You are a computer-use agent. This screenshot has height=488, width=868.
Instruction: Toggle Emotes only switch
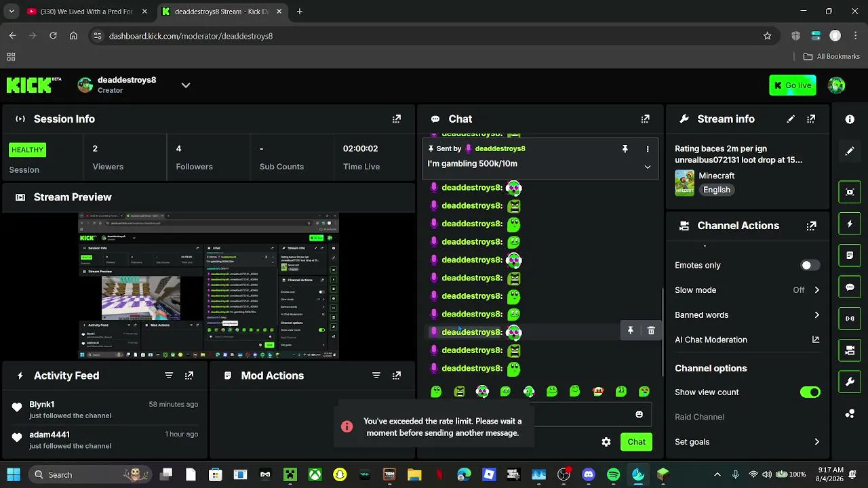point(810,265)
